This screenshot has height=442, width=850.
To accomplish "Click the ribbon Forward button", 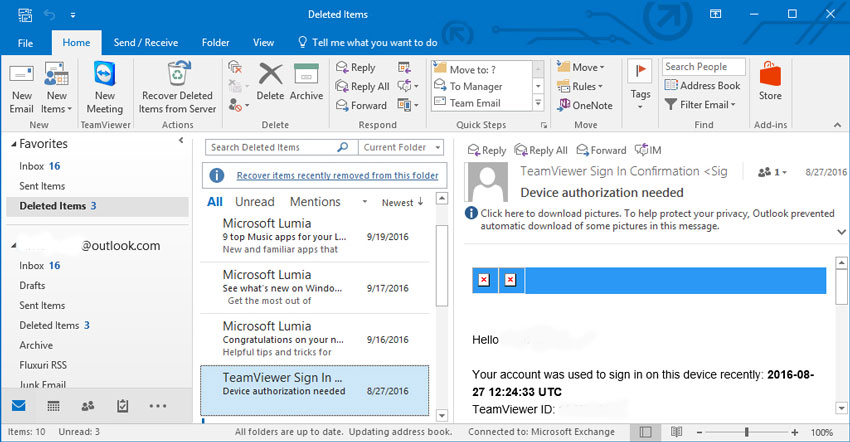I will (361, 105).
